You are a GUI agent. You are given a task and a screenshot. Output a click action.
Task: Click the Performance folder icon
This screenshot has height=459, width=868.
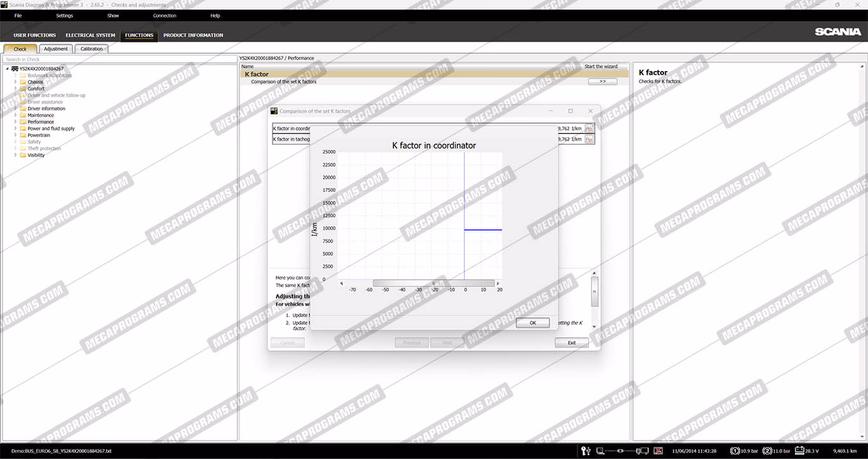click(23, 122)
